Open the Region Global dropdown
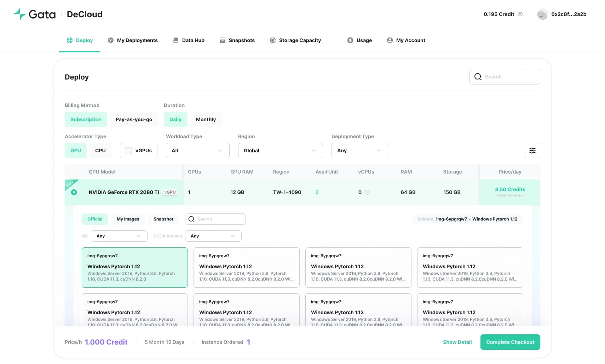 click(280, 151)
